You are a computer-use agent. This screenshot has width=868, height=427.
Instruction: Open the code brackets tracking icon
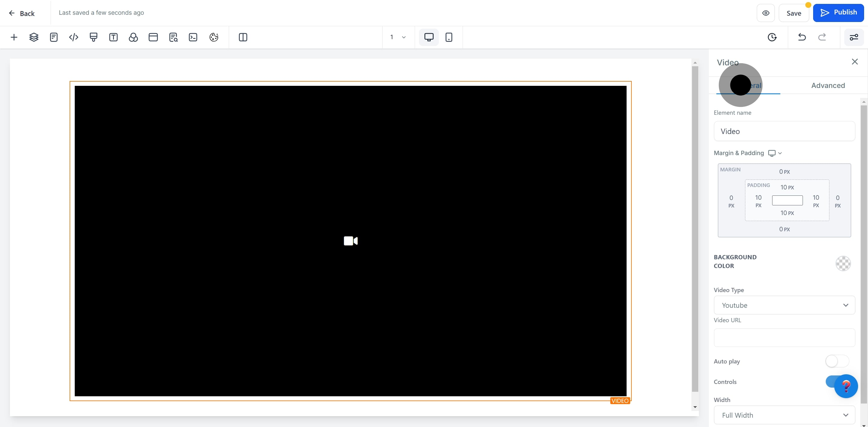click(x=74, y=37)
